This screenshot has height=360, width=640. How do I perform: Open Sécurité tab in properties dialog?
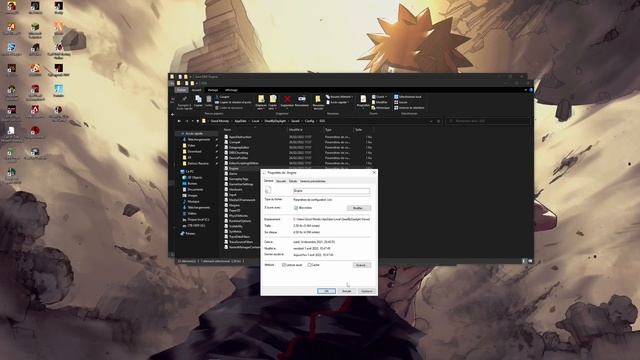(281, 181)
